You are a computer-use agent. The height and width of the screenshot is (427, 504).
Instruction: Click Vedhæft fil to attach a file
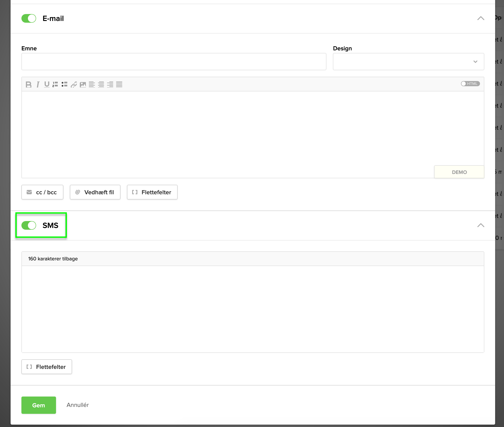(x=95, y=192)
